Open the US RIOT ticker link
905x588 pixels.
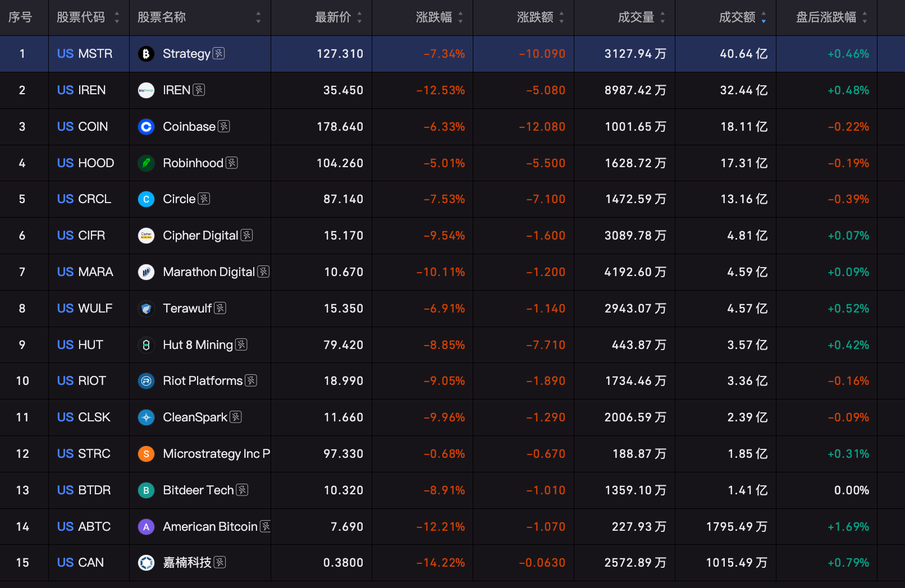[x=81, y=381]
